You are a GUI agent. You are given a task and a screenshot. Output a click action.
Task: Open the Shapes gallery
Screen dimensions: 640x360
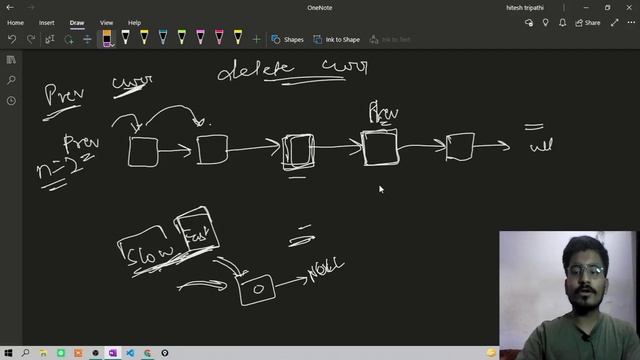tap(287, 40)
